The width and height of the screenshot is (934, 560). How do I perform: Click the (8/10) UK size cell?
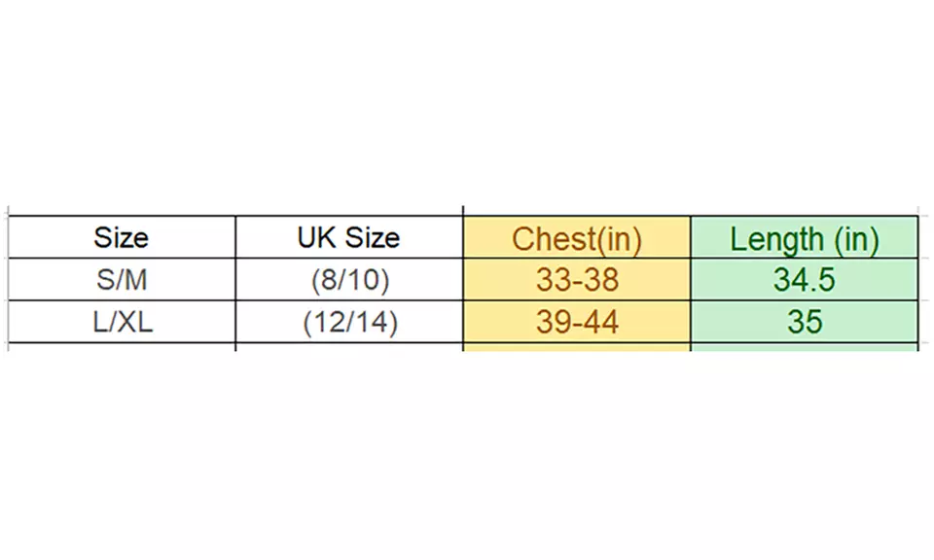point(348,280)
